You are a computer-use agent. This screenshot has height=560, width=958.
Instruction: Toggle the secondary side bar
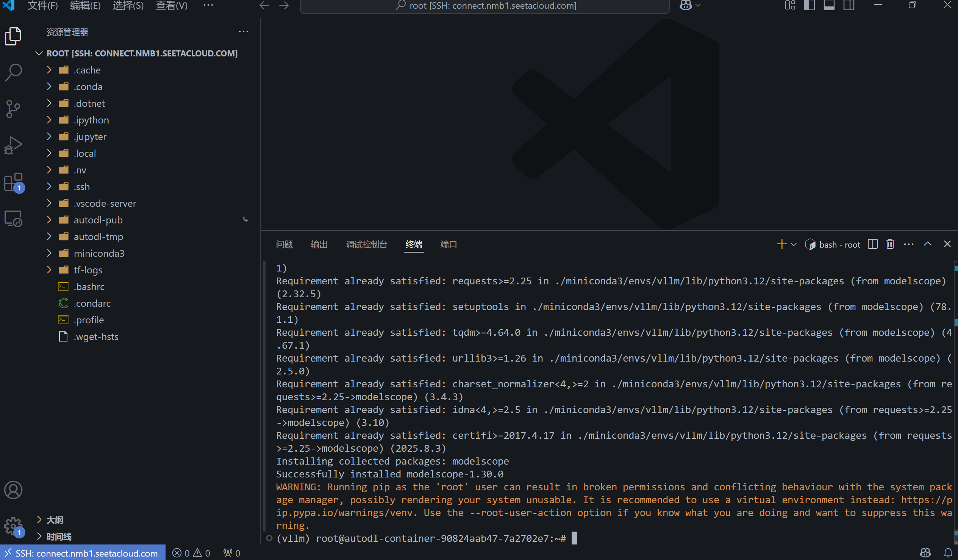click(x=849, y=5)
